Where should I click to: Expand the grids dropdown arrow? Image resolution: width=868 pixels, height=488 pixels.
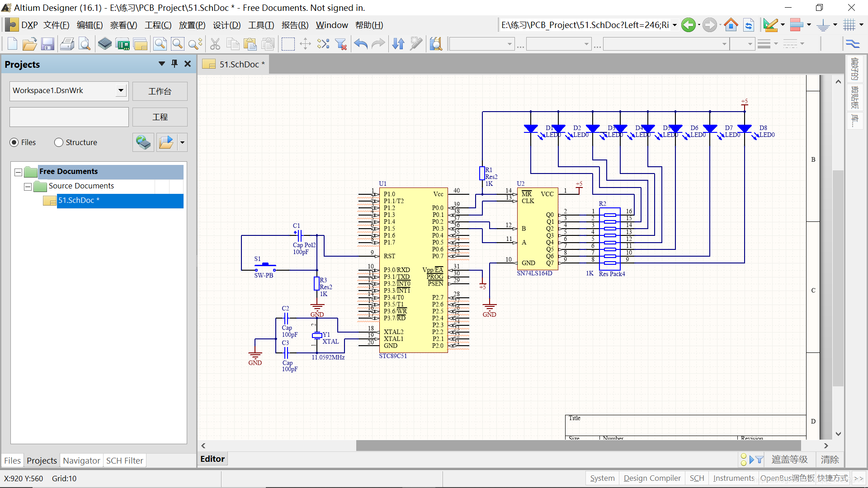861,25
